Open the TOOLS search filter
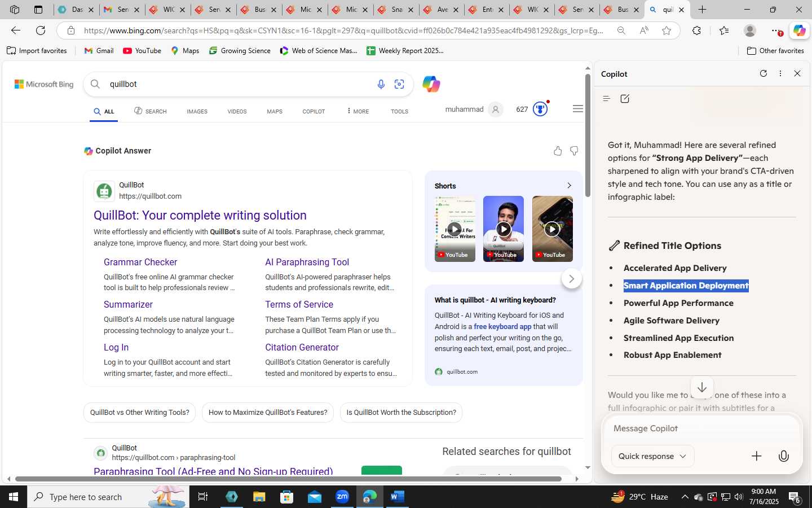Screen dimensions: 812x508 (399, 111)
